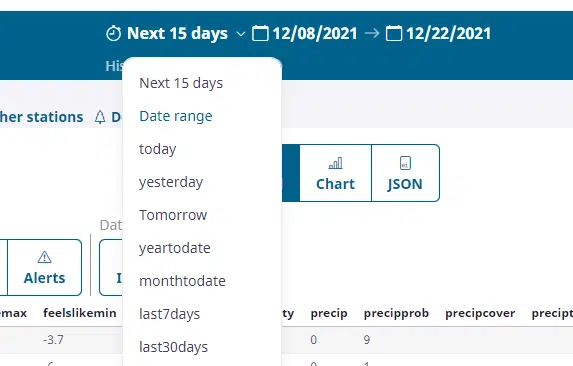Image resolution: width=573 pixels, height=366 pixels.
Task: Select monthtodate option
Action: (182, 281)
